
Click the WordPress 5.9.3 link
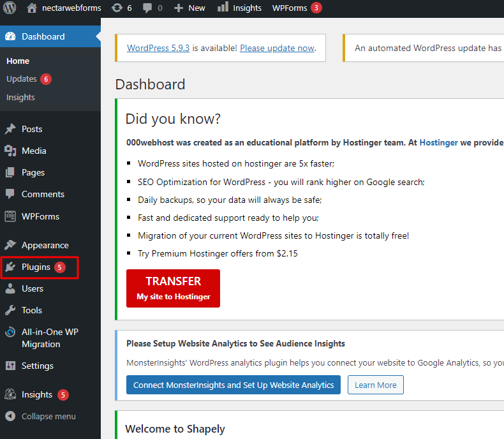click(158, 48)
